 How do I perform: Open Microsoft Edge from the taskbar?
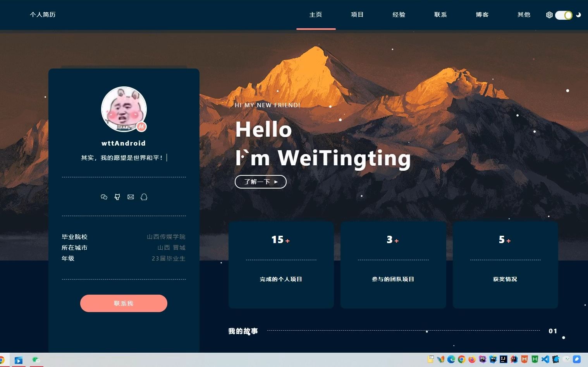point(451,359)
